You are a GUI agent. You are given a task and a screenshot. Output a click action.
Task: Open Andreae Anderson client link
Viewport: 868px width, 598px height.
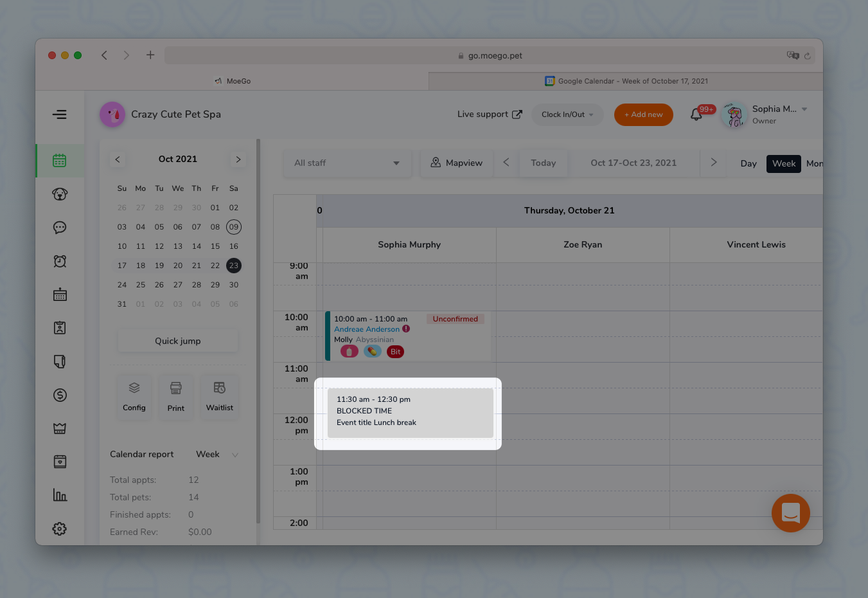pos(367,329)
